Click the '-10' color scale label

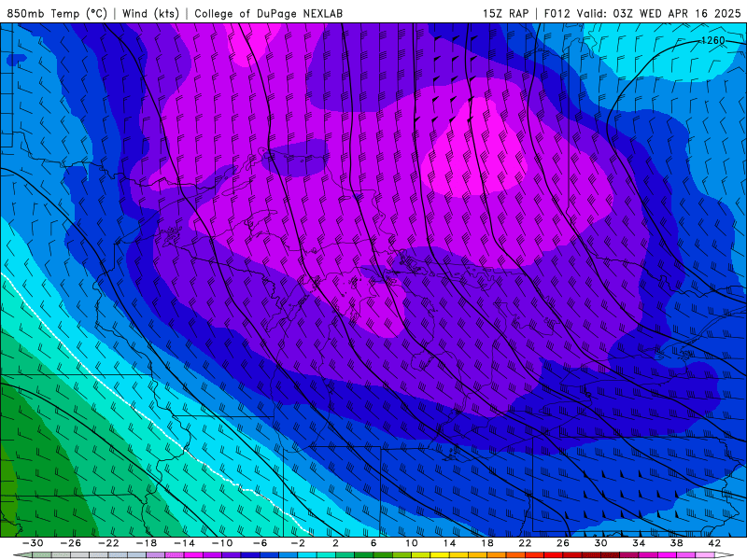222,543
